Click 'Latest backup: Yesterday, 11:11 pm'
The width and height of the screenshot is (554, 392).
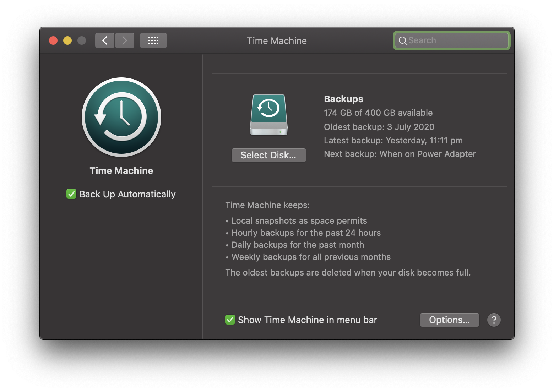(x=393, y=141)
